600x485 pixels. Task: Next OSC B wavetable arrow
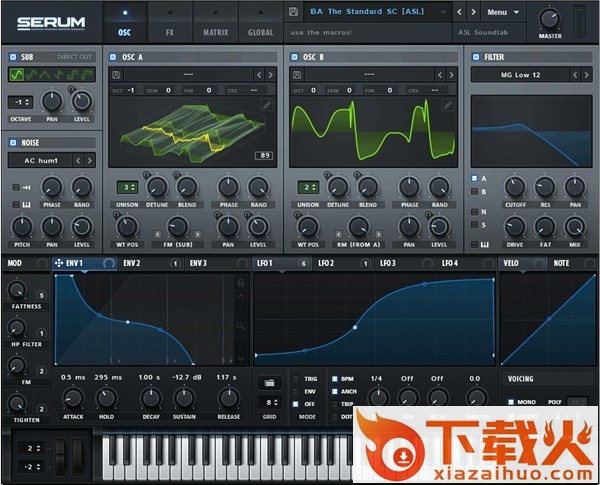(x=451, y=75)
